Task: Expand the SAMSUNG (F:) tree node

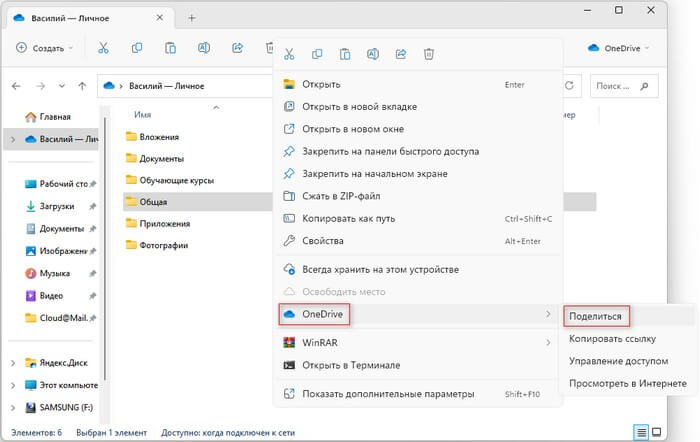Action: click(x=13, y=407)
